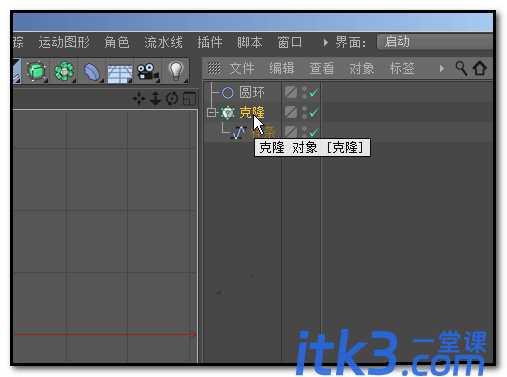Open the 运动图形 menu
The width and height of the screenshot is (507, 377).
tap(64, 42)
